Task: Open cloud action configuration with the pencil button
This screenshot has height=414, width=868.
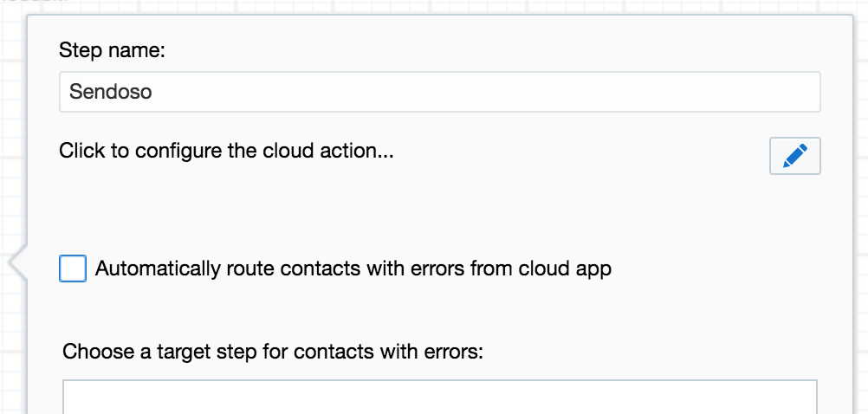Action: pyautogui.click(x=794, y=157)
